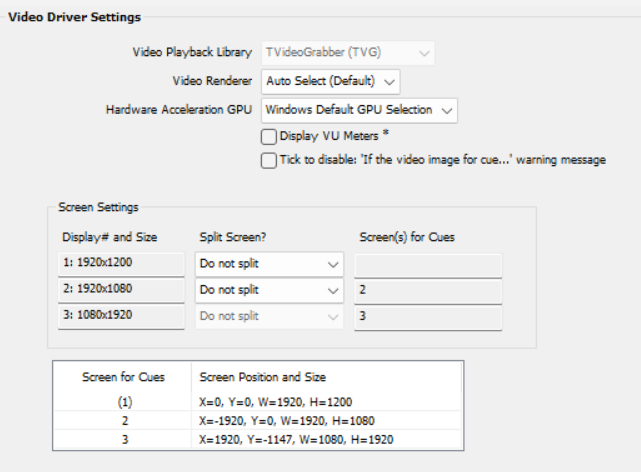641x472 pixels.
Task: Select the 3: 1080x1920 display field
Action: 121,316
